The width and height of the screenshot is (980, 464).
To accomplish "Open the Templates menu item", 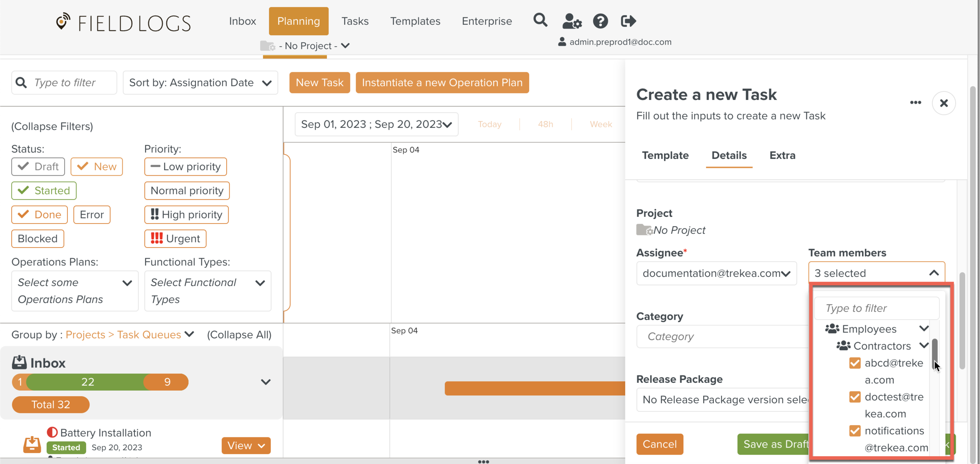I will point(415,21).
